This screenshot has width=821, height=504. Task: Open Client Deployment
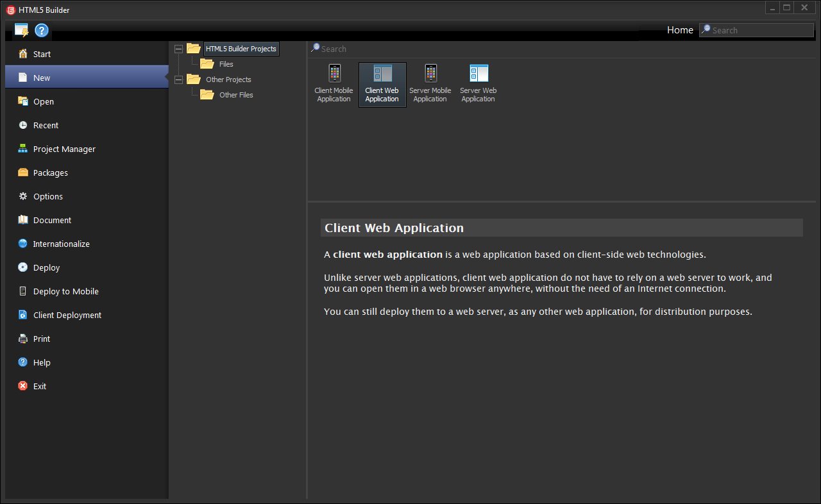click(x=67, y=315)
